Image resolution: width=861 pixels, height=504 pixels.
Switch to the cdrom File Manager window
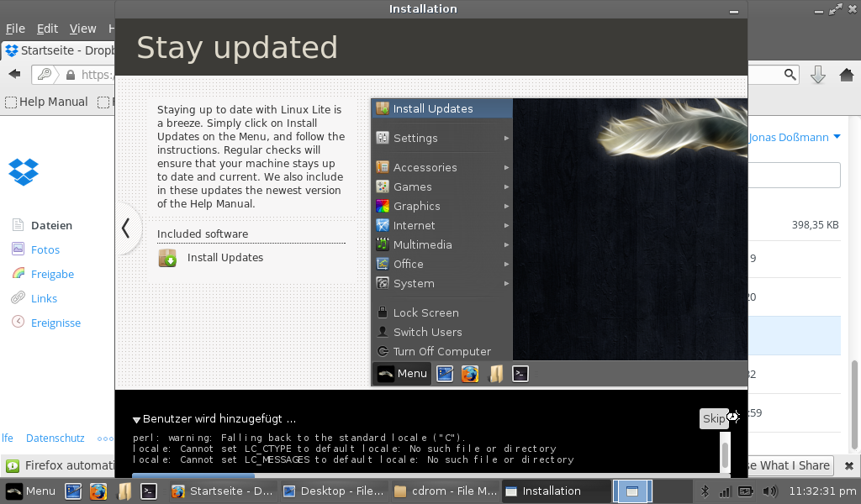[x=445, y=491]
